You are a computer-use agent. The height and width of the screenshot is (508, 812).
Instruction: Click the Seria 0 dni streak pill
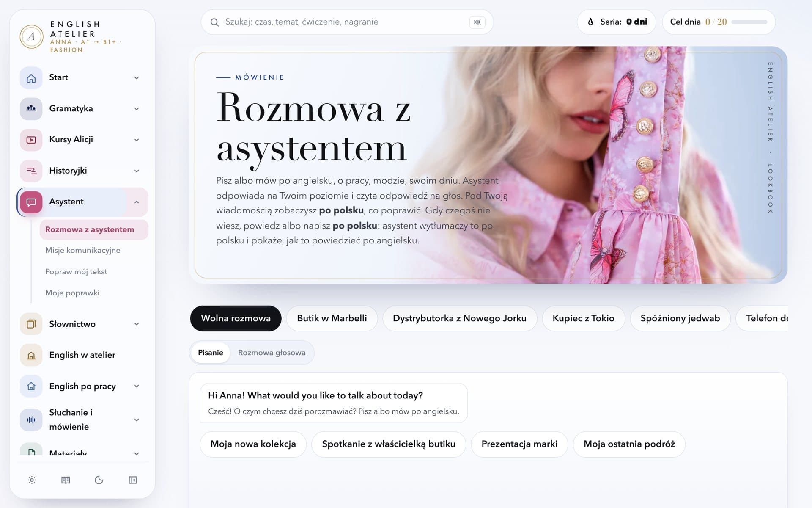coord(617,22)
